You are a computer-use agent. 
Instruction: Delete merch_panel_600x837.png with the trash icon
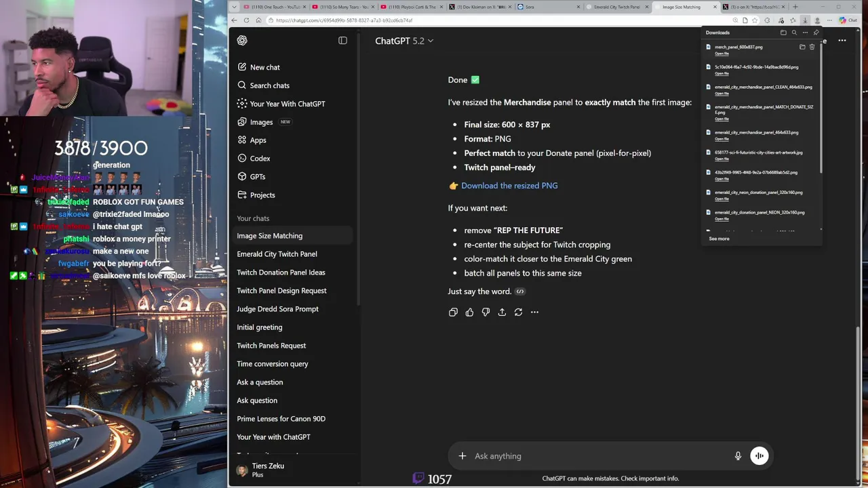(812, 47)
